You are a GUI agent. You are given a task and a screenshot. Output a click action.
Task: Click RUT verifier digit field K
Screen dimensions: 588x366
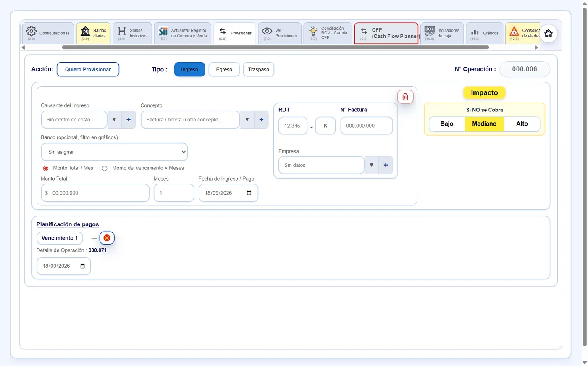coord(325,126)
